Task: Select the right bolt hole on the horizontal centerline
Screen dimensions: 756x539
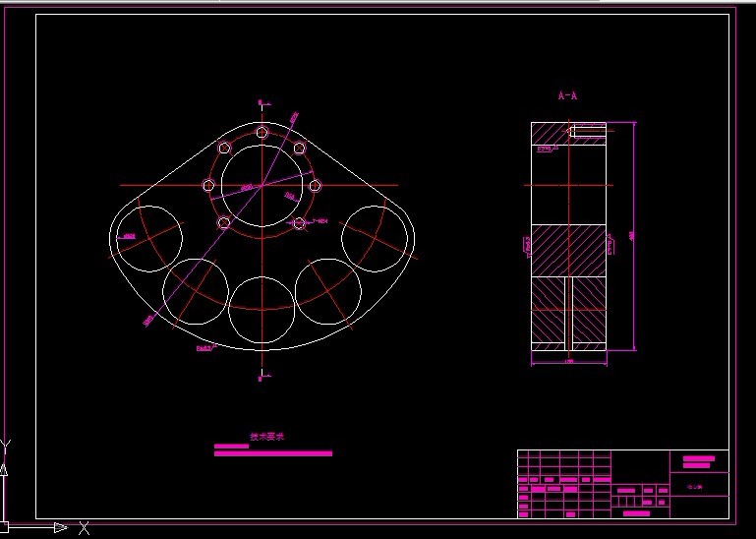Action: 315,185
